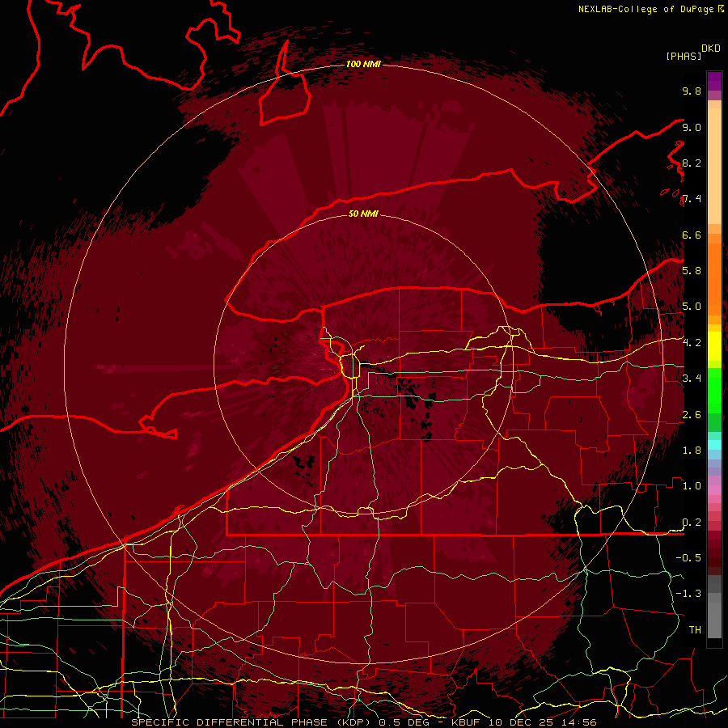728x728 pixels.
Task: Click the 10 DEC 25 date text
Action: 522,722
